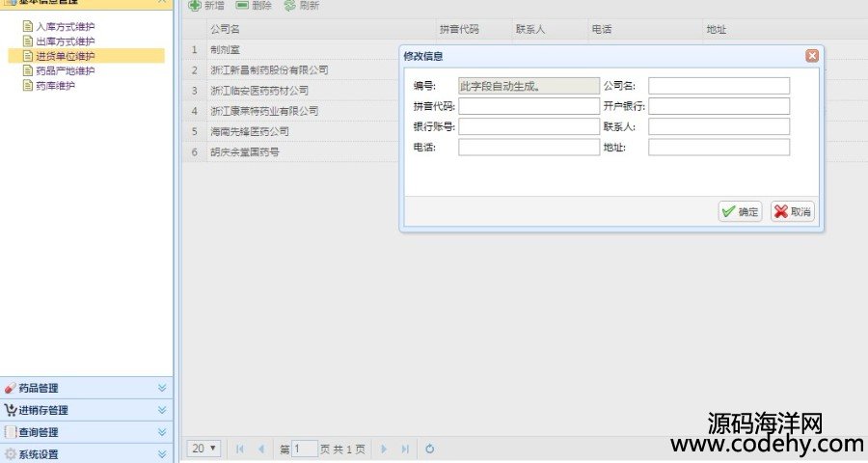Expand the 进销存管理 accordion panel
This screenshot has height=463, width=868.
click(87, 410)
